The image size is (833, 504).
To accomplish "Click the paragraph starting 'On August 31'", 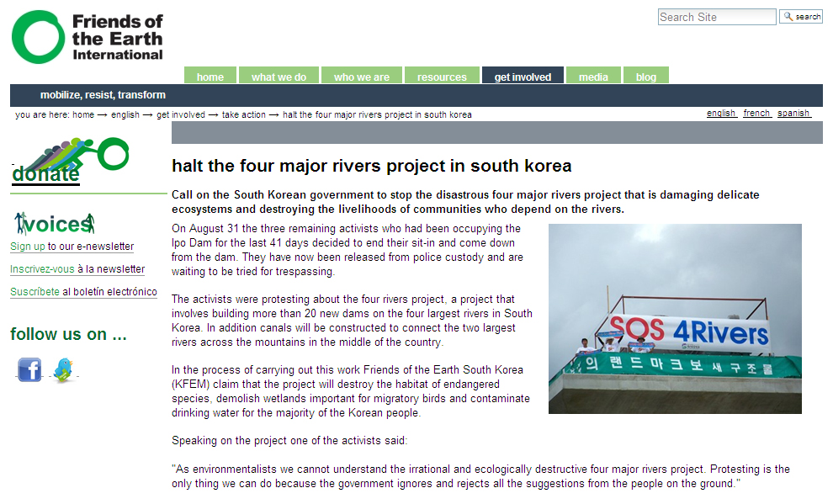I will click(x=348, y=250).
